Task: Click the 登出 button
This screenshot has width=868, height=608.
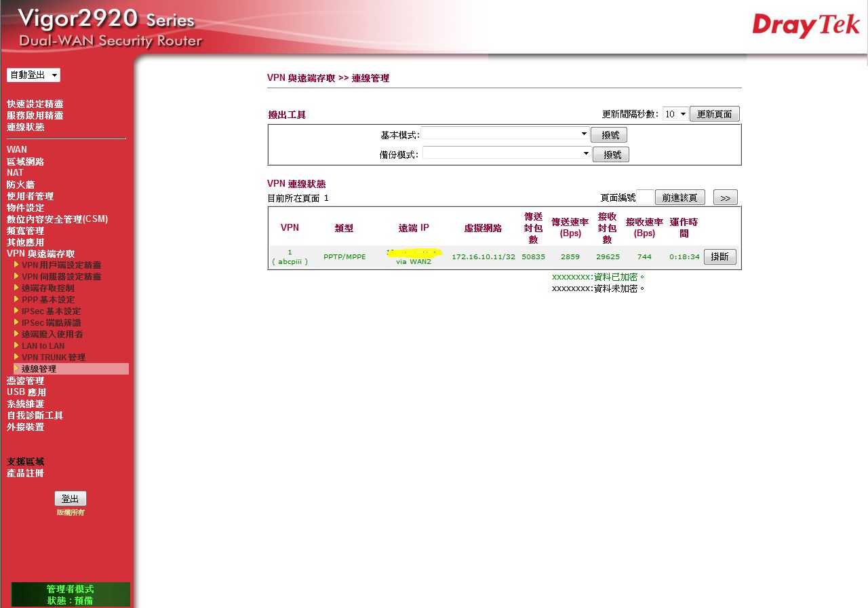Action: pos(70,499)
